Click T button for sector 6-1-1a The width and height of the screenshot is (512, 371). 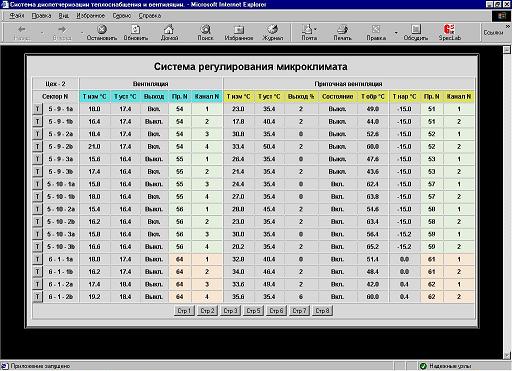pyautogui.click(x=38, y=259)
